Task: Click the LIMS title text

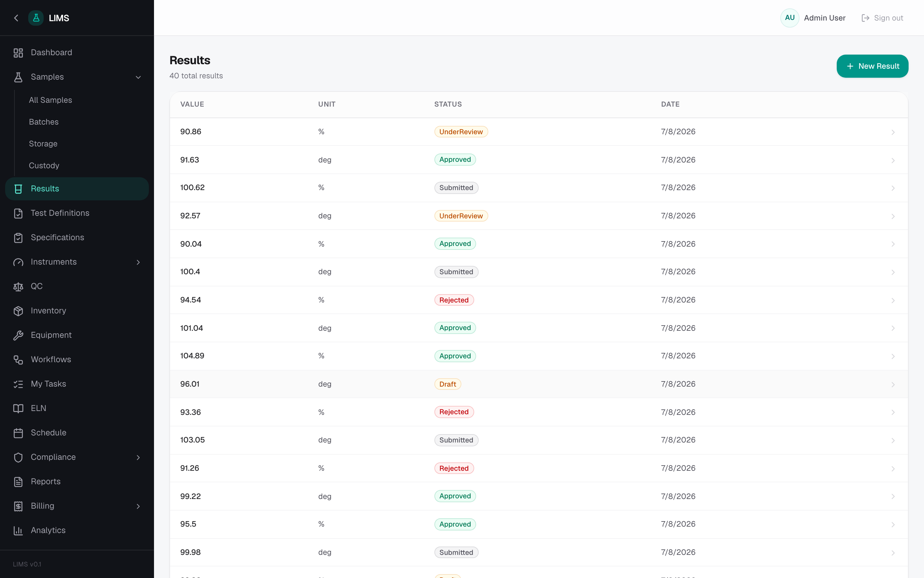Action: [x=59, y=18]
